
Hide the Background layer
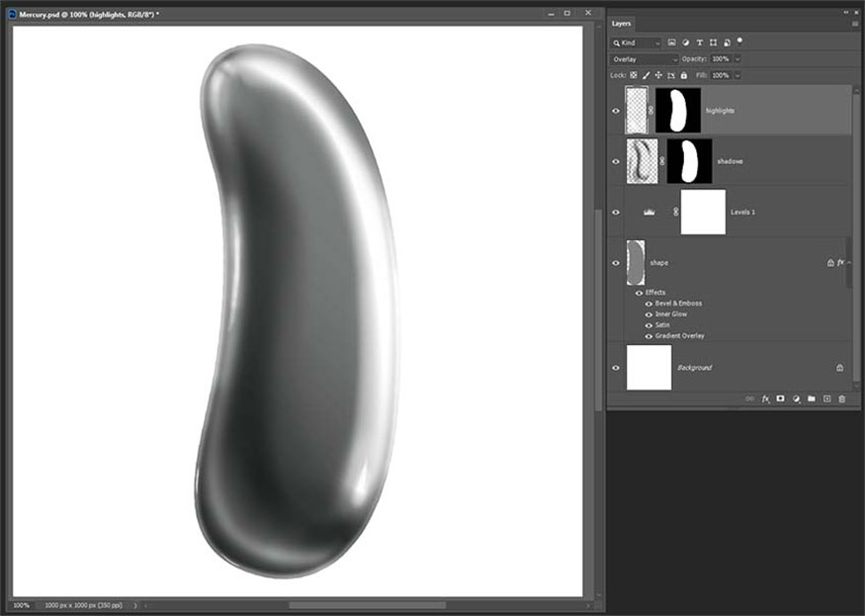[x=616, y=368]
